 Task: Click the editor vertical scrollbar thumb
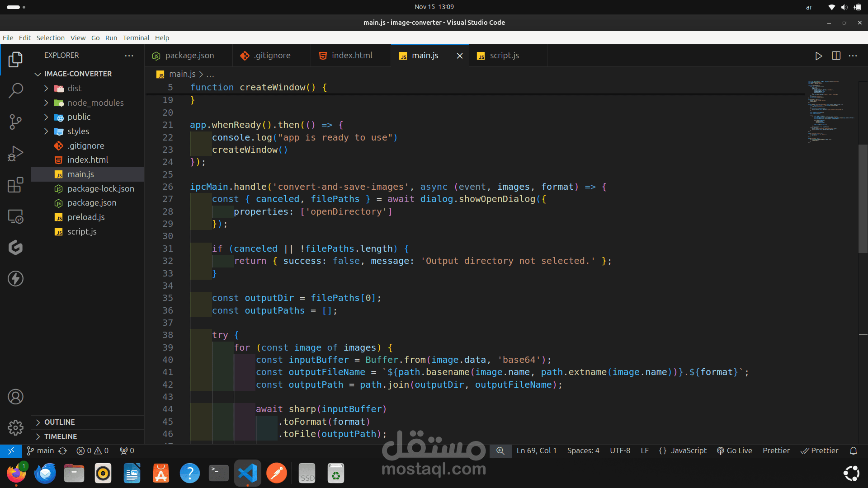coord(863,199)
